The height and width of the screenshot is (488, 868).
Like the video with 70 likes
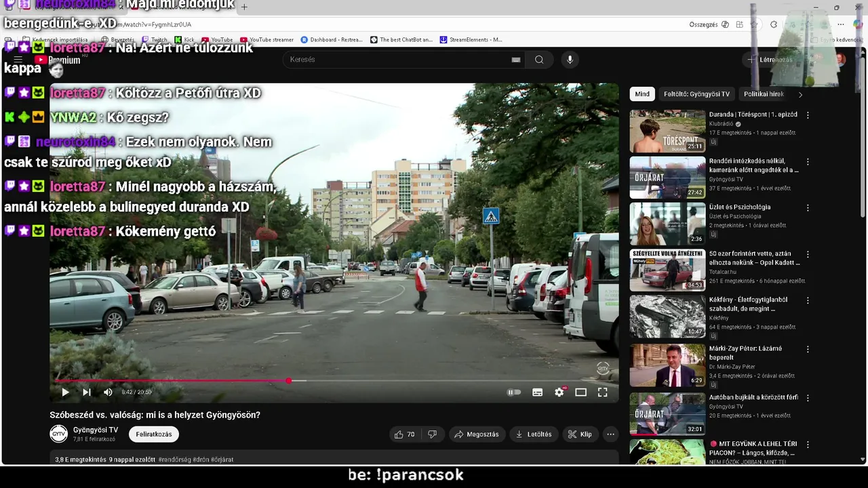coord(404,434)
